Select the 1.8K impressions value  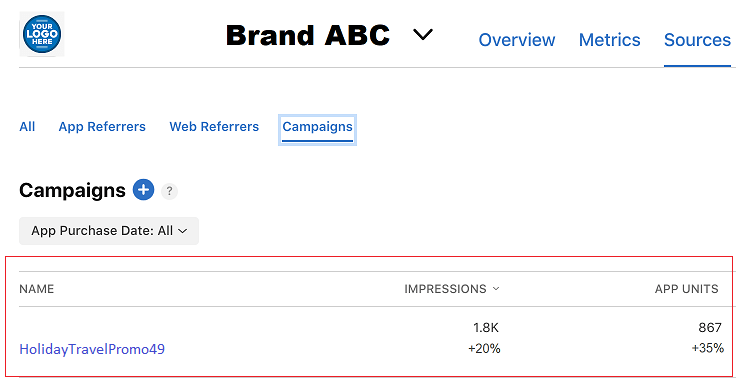pos(486,328)
